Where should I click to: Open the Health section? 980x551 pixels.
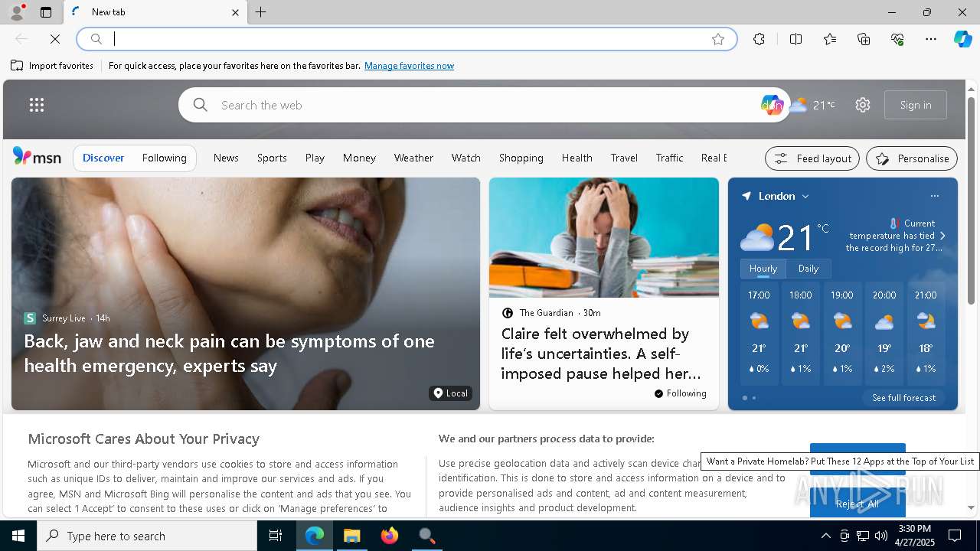click(x=577, y=158)
